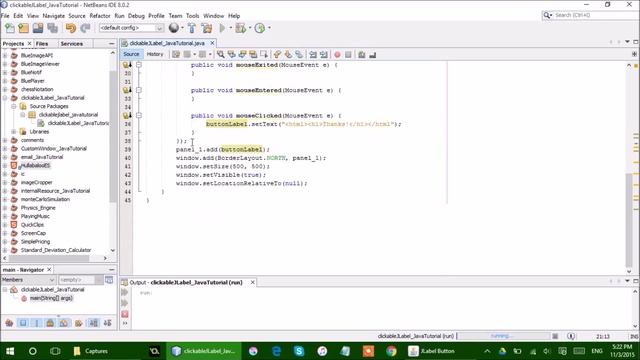Re-run project from Output panel arrow
Image resolution: width=640 pixels, height=360 pixels.
(125, 293)
